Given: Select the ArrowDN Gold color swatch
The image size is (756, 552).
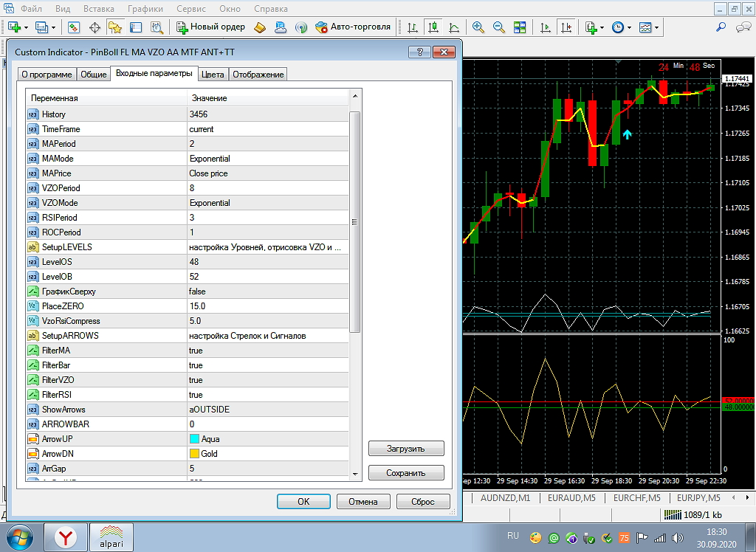Looking at the screenshot, I should pos(194,454).
